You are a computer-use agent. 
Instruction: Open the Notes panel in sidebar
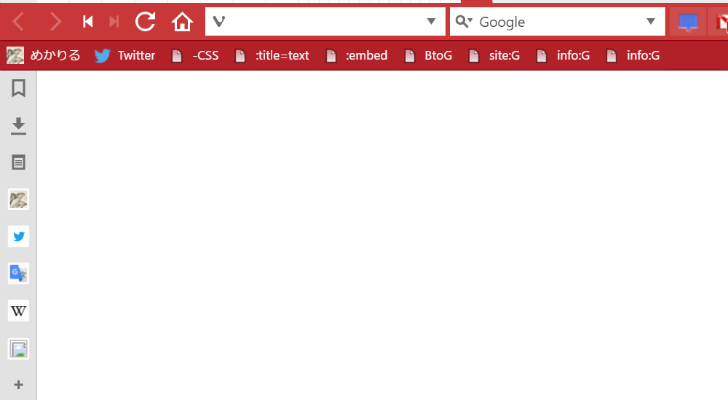(x=19, y=162)
